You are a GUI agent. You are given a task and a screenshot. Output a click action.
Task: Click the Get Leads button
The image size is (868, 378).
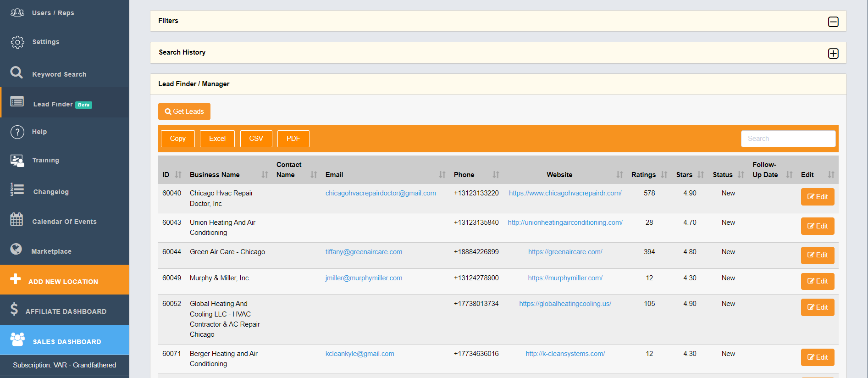(x=184, y=111)
